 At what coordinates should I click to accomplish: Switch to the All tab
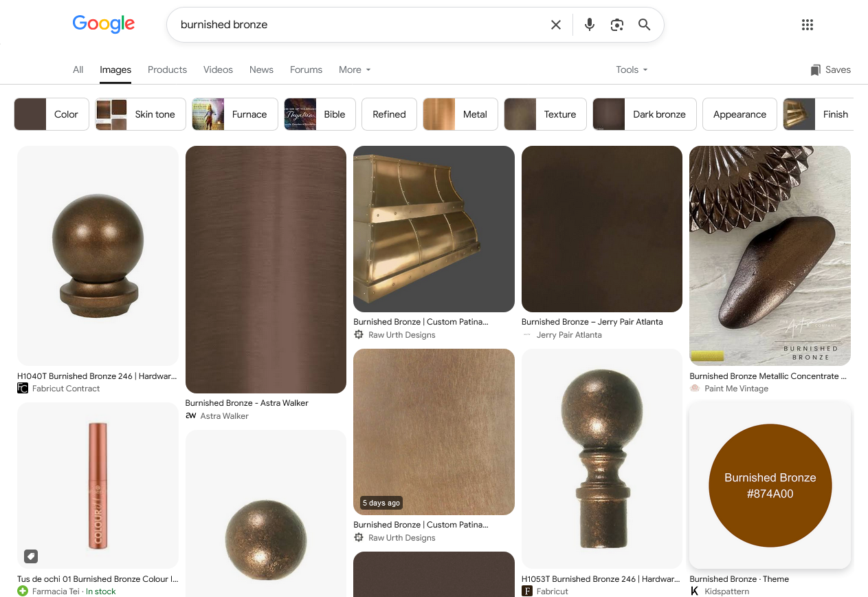point(78,69)
